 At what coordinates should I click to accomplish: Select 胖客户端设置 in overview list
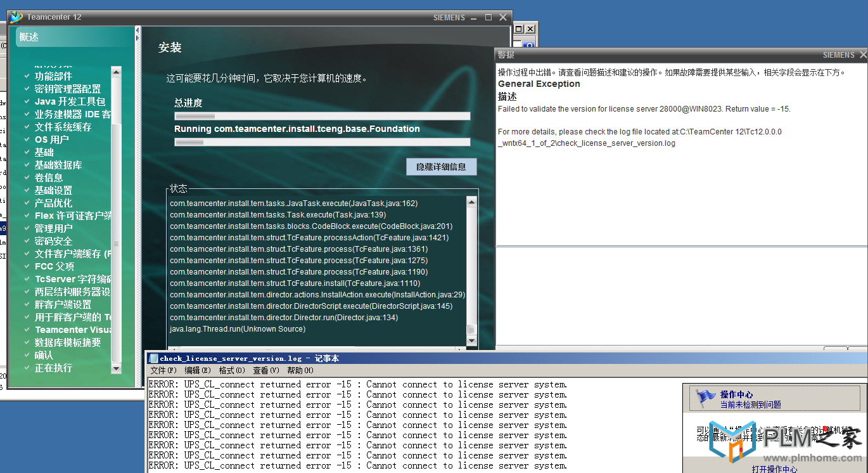click(x=63, y=304)
